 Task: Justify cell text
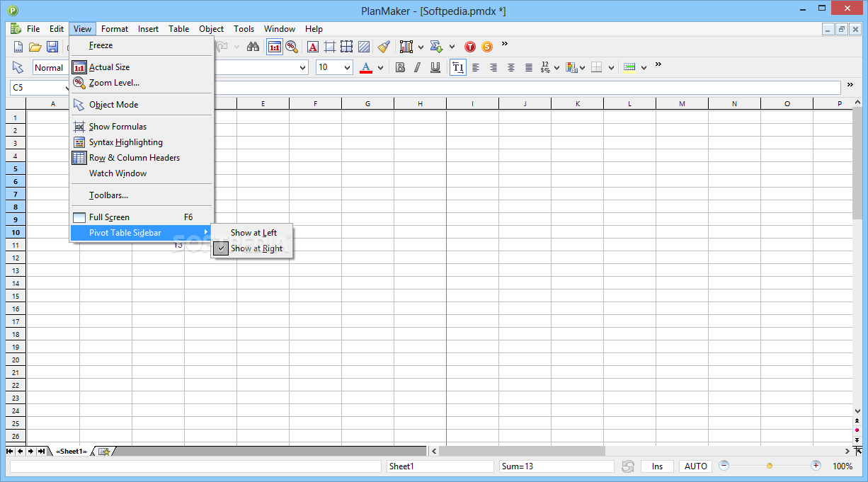[529, 67]
